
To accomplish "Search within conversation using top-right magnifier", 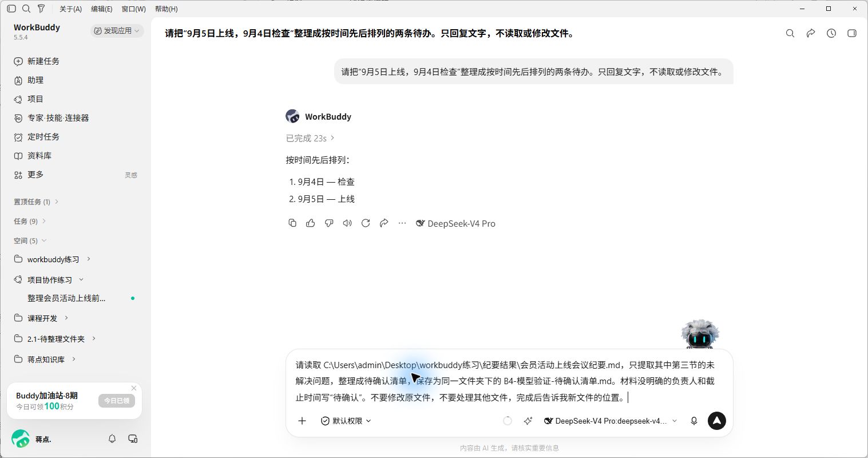I will pyautogui.click(x=790, y=33).
